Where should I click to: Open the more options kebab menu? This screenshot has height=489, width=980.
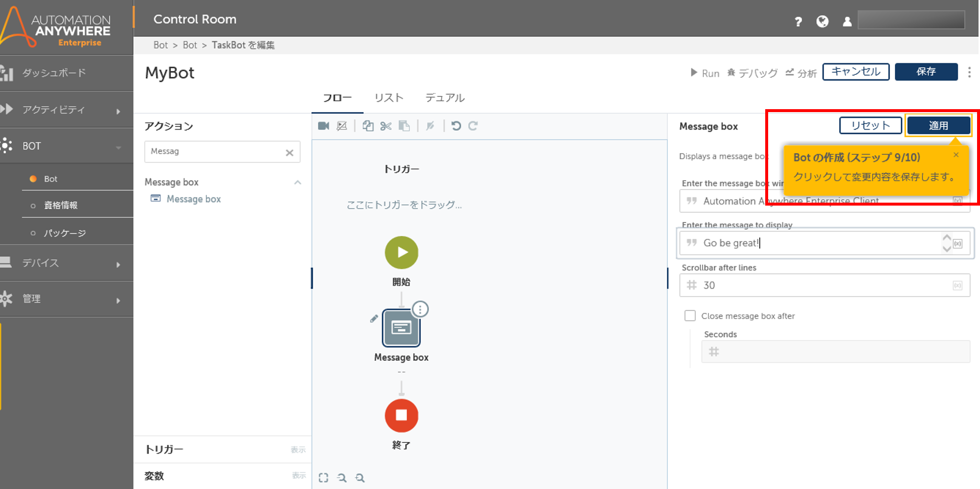click(969, 72)
